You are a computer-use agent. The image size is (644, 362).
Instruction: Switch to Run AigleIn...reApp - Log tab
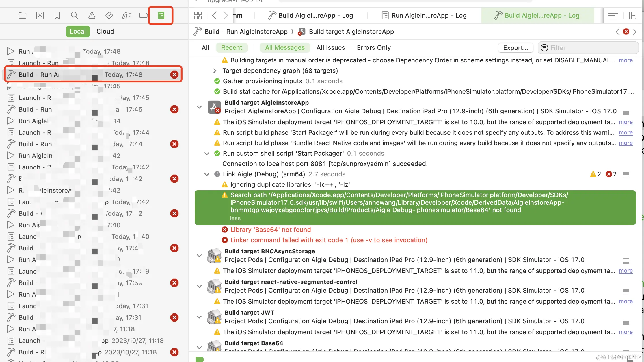coord(425,16)
